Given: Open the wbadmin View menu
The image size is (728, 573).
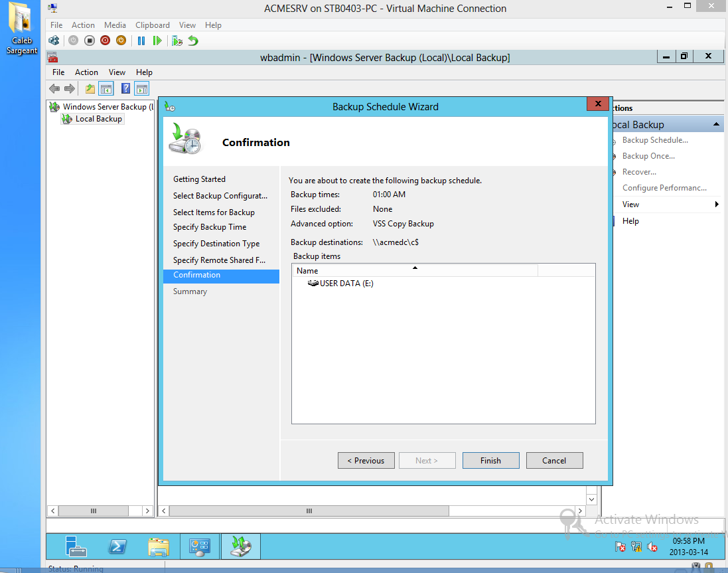Looking at the screenshot, I should point(117,72).
